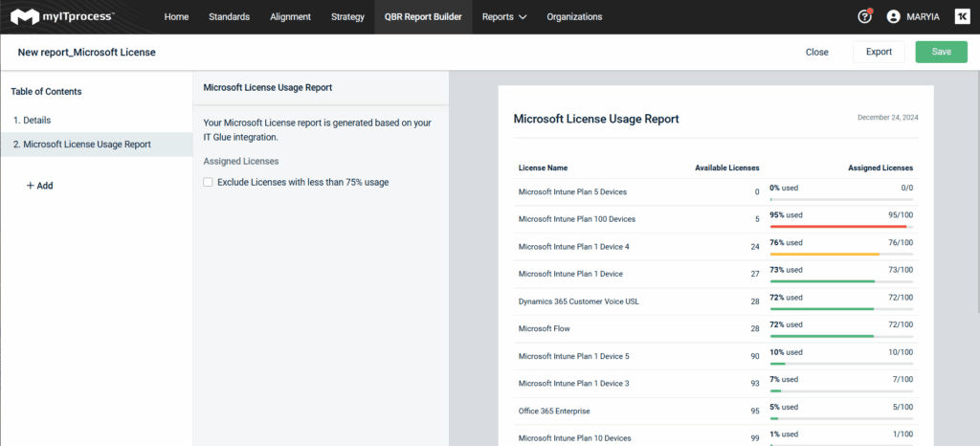This screenshot has width=980, height=446.
Task: Enable Exclude Licenses with less than 75% usage
Action: coord(208,182)
